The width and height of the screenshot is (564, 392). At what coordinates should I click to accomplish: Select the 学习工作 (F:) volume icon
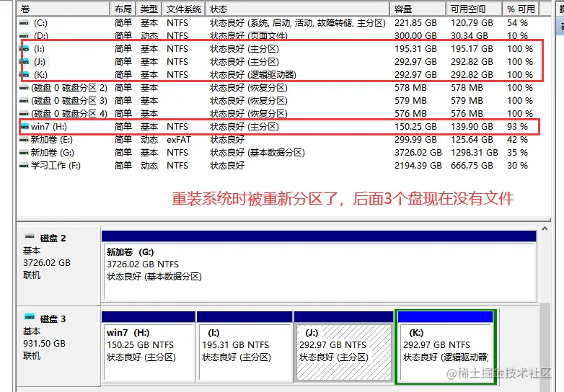(x=24, y=166)
